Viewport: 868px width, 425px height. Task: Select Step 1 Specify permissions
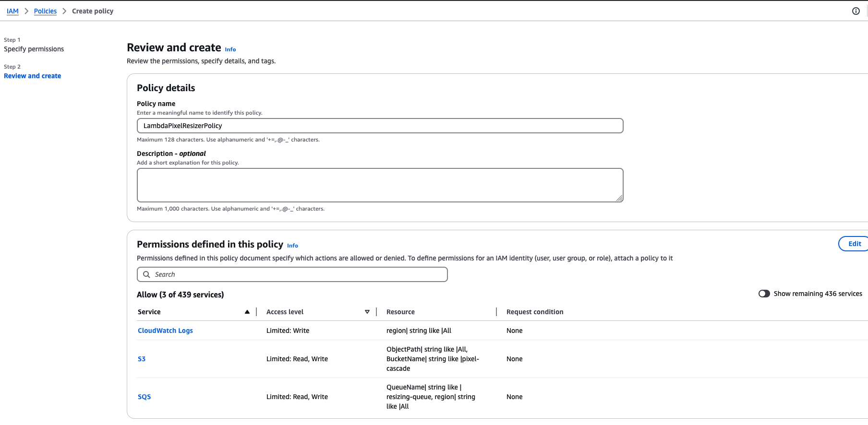click(34, 49)
